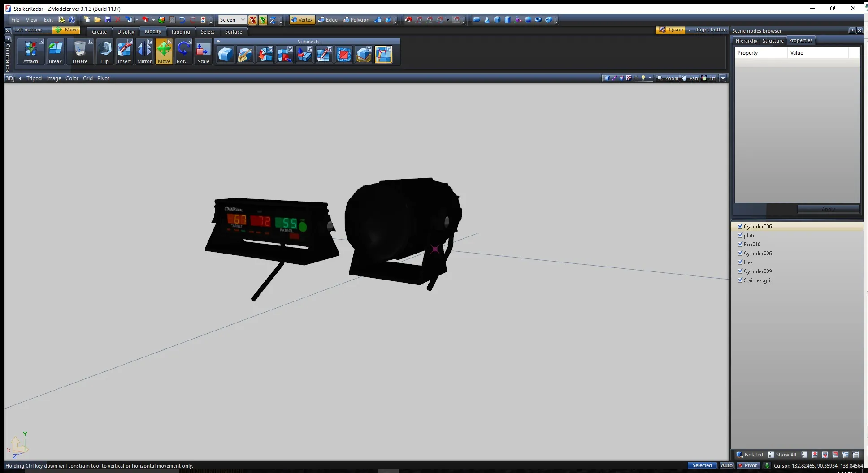
Task: Open the Quadr right button dropdown arrow
Action: pos(689,30)
